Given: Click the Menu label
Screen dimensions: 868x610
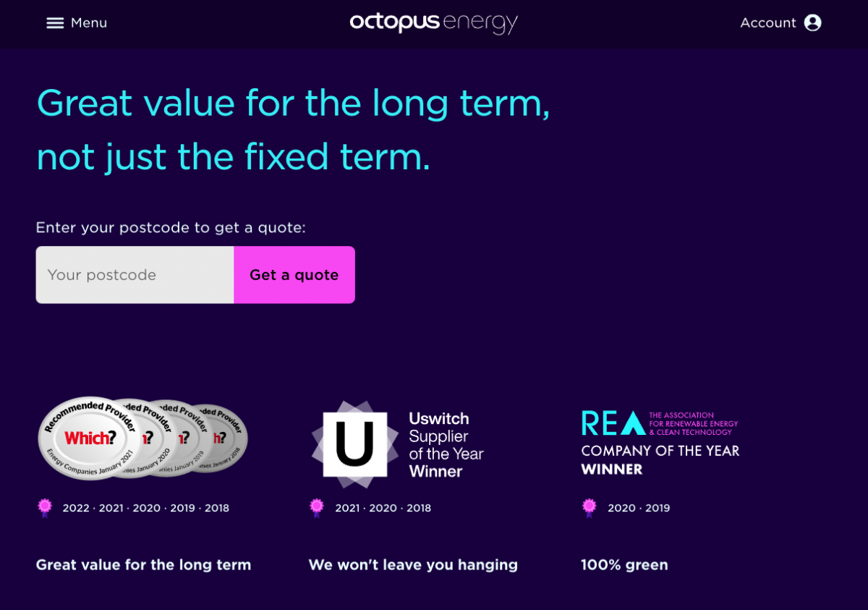Looking at the screenshot, I should coord(89,22).
